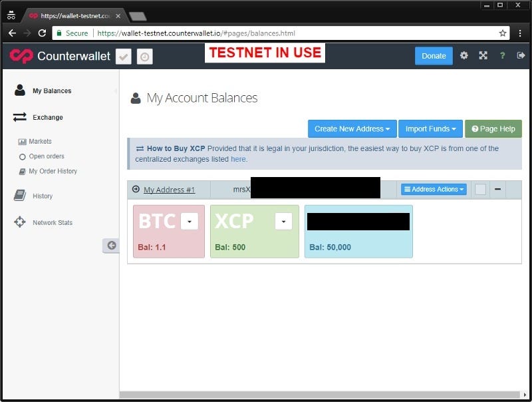Click the Exchange arrows icon in sidebar
Image resolution: width=532 pixels, height=402 pixels.
[x=20, y=117]
